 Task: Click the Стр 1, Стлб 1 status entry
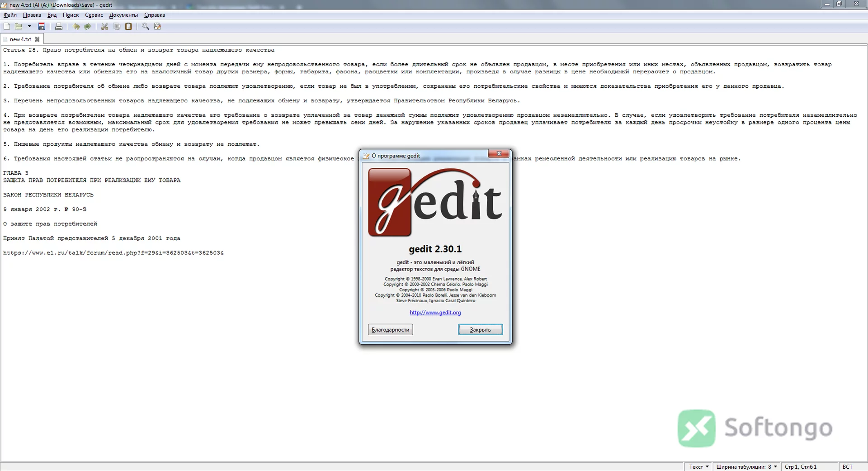point(801,467)
